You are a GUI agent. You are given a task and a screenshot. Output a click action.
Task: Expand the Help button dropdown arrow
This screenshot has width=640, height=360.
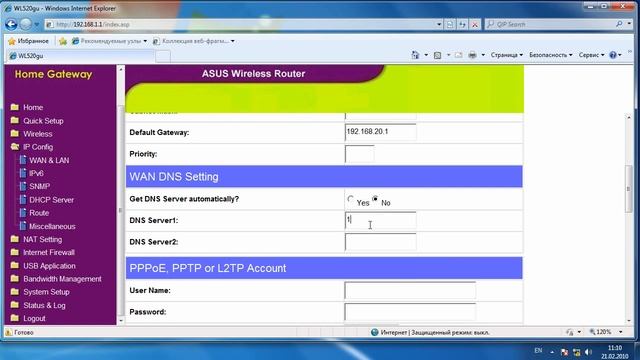tap(620, 55)
